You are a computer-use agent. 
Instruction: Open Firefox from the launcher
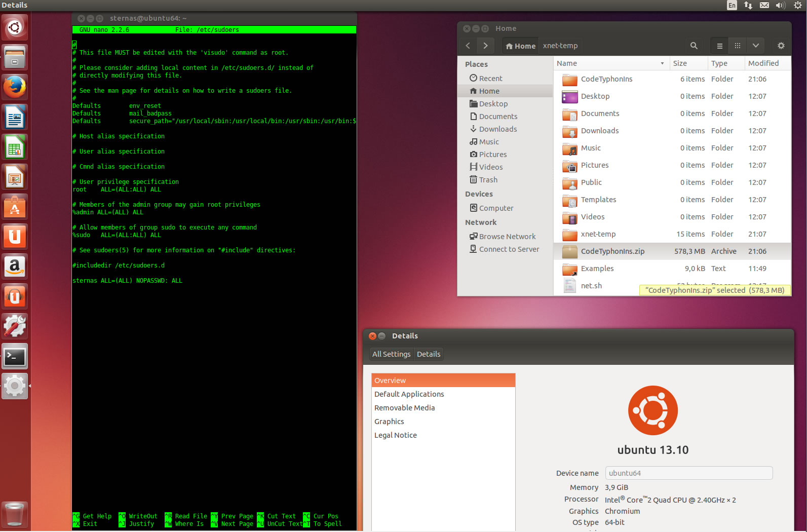tap(15, 88)
